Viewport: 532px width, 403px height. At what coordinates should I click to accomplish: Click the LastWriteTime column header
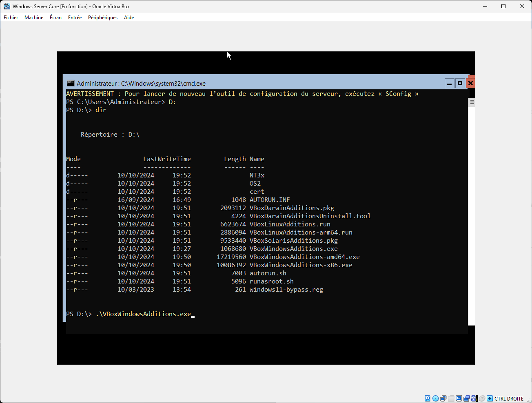167,159
